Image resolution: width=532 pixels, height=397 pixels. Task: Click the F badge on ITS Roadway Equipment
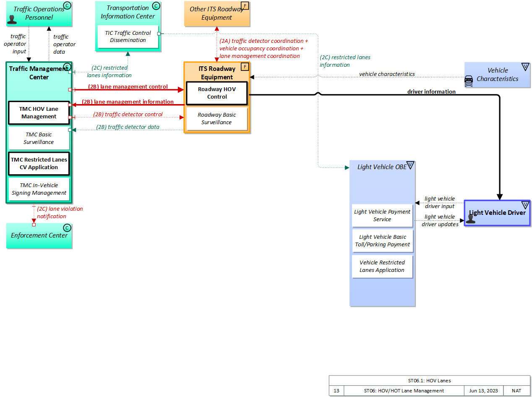coord(245,67)
